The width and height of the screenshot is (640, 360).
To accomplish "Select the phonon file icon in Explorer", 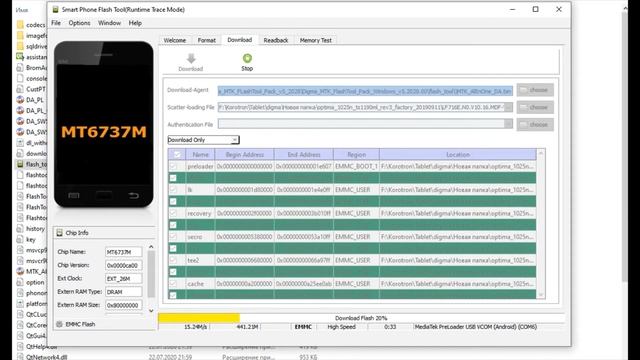I will tap(20, 293).
